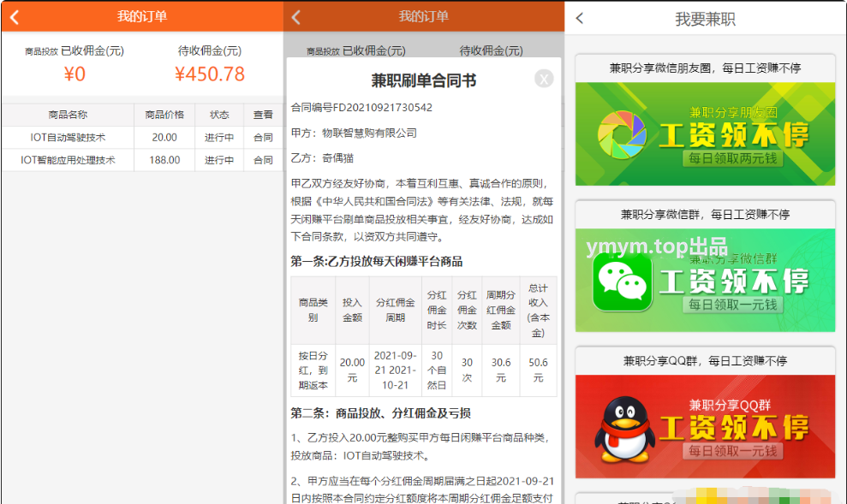The height and width of the screenshot is (504, 847).
Task: Click the 状态 column header
Action: click(x=218, y=115)
